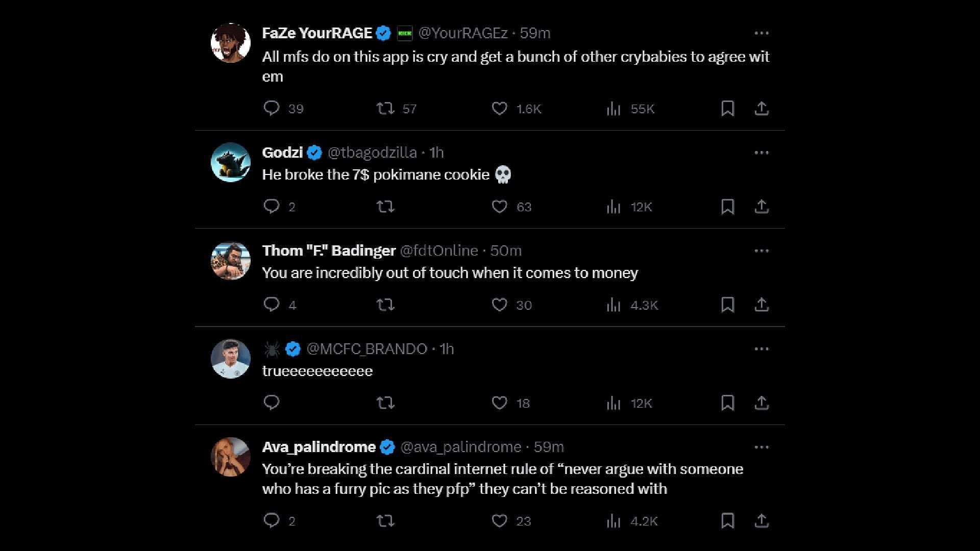
Task: View analytics on Godzi's 12K views tweet
Action: click(x=614, y=207)
